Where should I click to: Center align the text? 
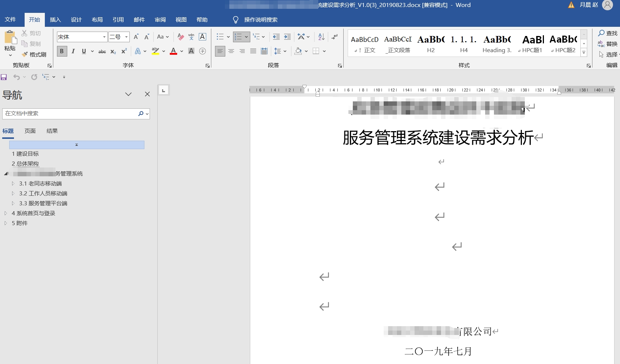click(231, 51)
